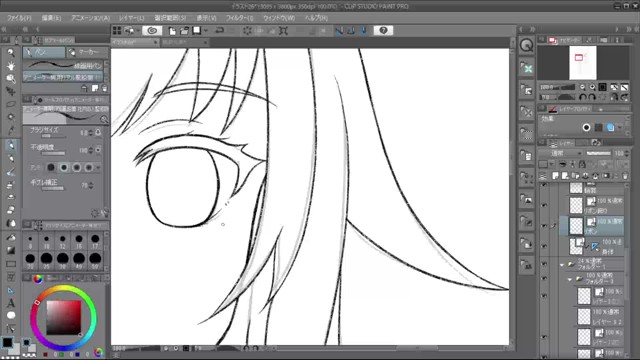Toggle visibility of フォルダー 3 folder
The width and height of the screenshot is (640, 360).
tap(544, 279)
